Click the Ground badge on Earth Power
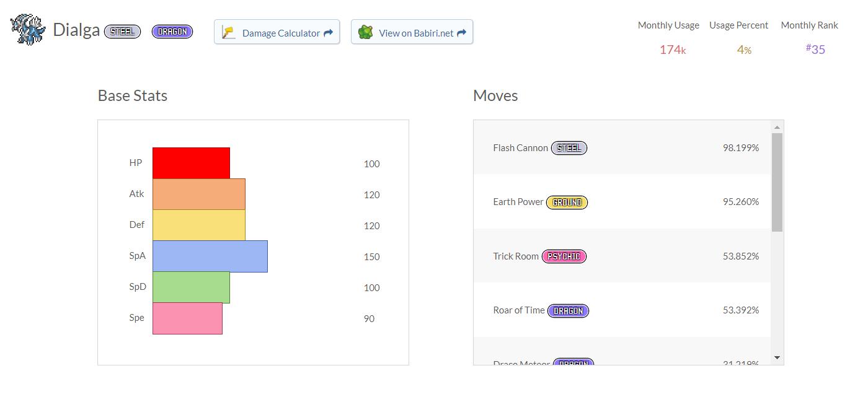 (x=567, y=203)
